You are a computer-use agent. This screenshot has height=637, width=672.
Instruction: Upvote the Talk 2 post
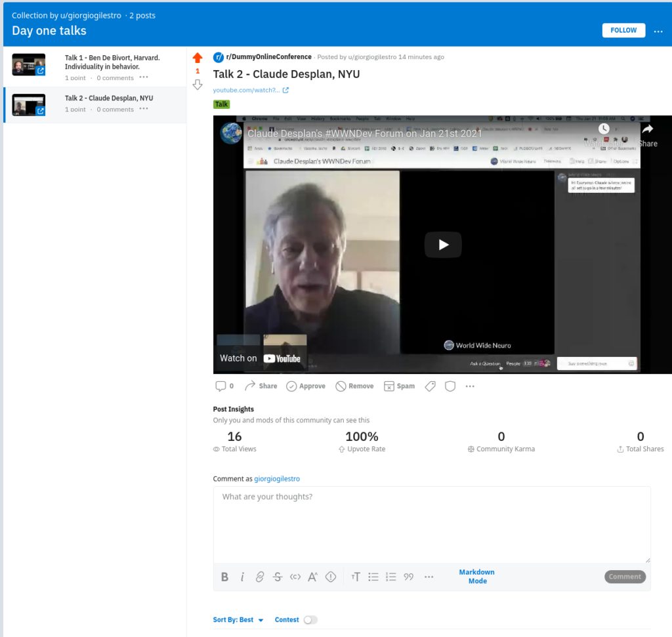click(x=197, y=58)
